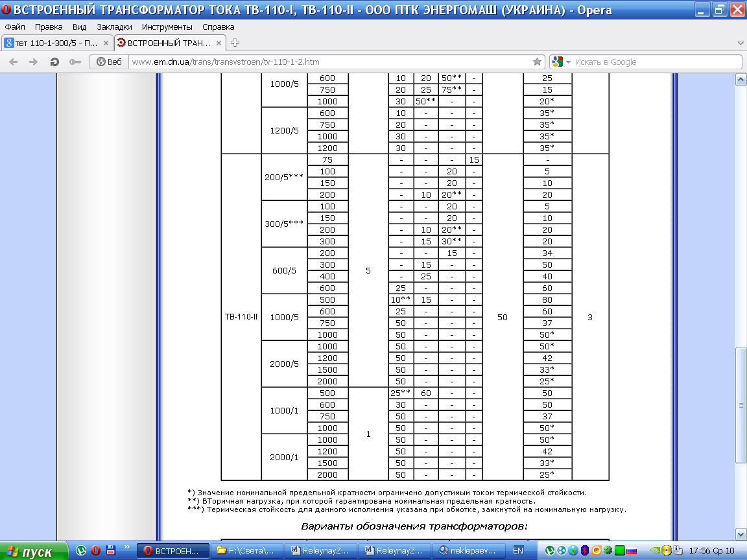747x560 pixels.
Task: Go back to the previous page
Action: pyautogui.click(x=14, y=62)
